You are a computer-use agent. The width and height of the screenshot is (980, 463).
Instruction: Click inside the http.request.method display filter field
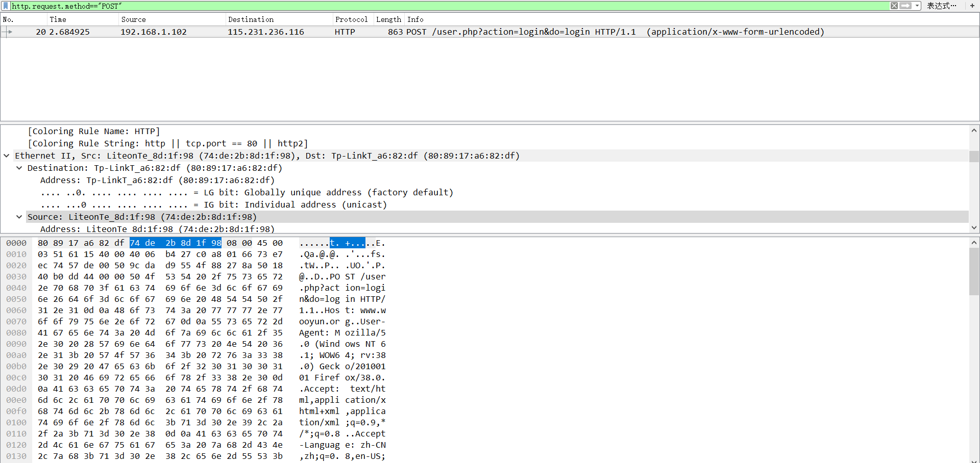(449, 6)
